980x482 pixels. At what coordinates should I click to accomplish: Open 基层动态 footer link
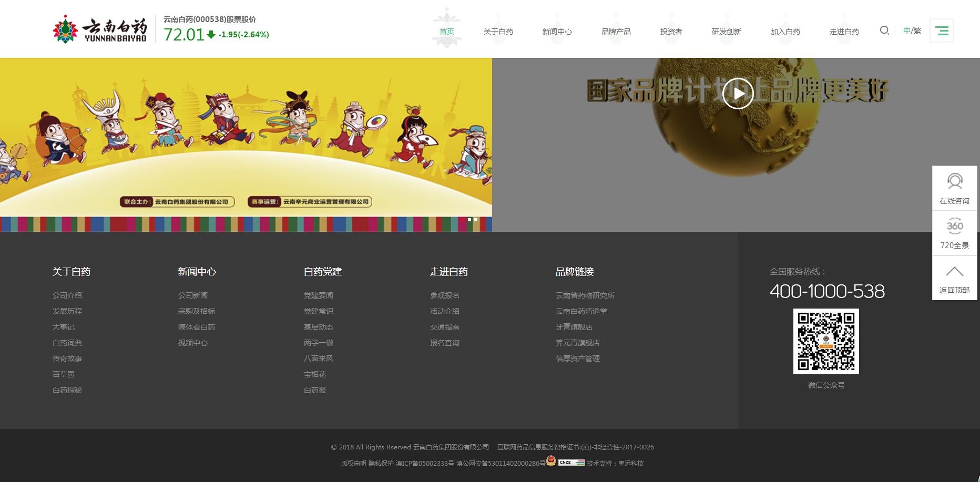[x=319, y=327]
